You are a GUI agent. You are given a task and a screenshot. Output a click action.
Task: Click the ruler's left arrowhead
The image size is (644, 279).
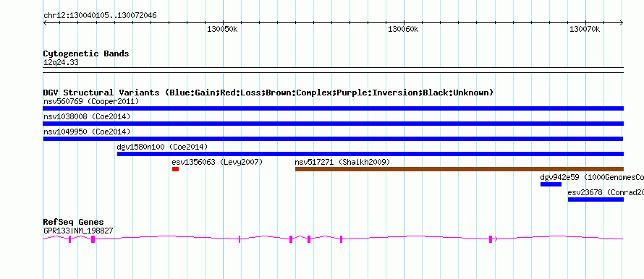point(45,23)
